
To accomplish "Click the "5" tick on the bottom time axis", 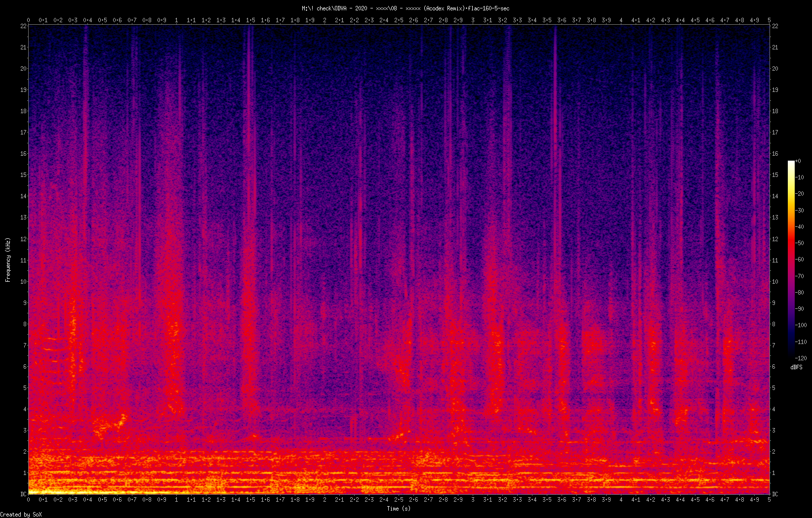I will [x=769, y=500].
